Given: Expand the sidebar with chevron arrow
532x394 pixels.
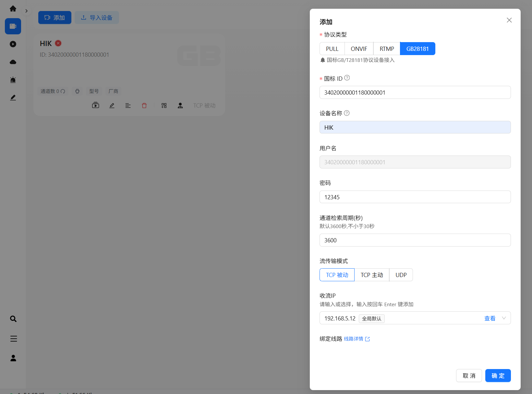Looking at the screenshot, I should tap(27, 11).
